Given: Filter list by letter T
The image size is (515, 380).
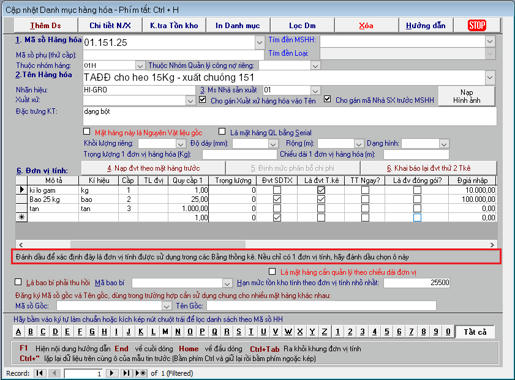Looking at the screenshot, I should [251, 332].
